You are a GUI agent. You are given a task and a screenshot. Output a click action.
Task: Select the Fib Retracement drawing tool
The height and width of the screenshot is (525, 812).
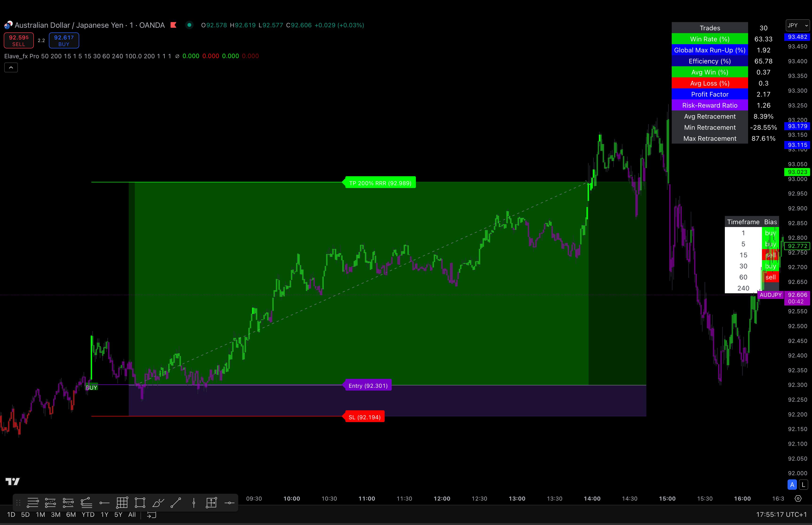pos(33,502)
